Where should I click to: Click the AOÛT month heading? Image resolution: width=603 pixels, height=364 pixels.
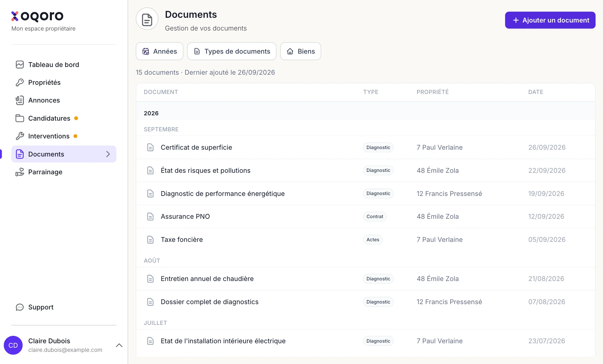[152, 261]
